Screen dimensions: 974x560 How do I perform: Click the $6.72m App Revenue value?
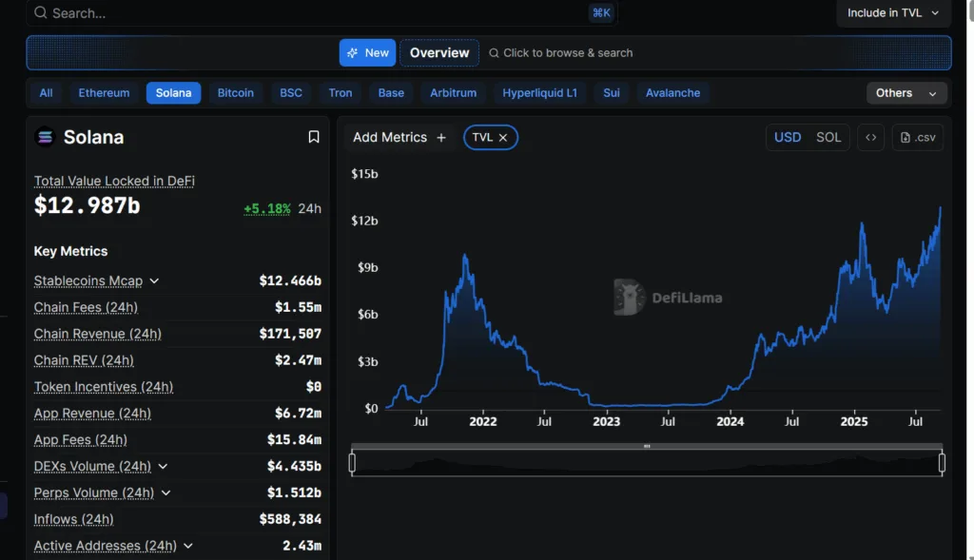tap(298, 414)
